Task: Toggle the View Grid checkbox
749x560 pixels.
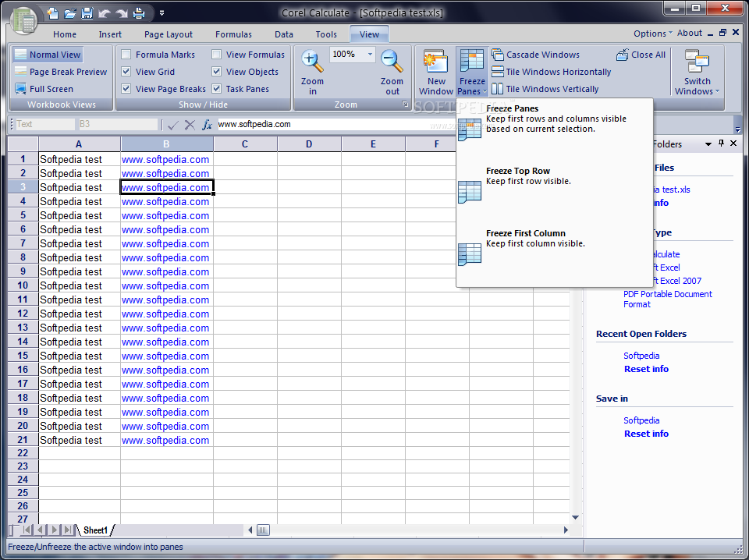Action: tap(126, 72)
